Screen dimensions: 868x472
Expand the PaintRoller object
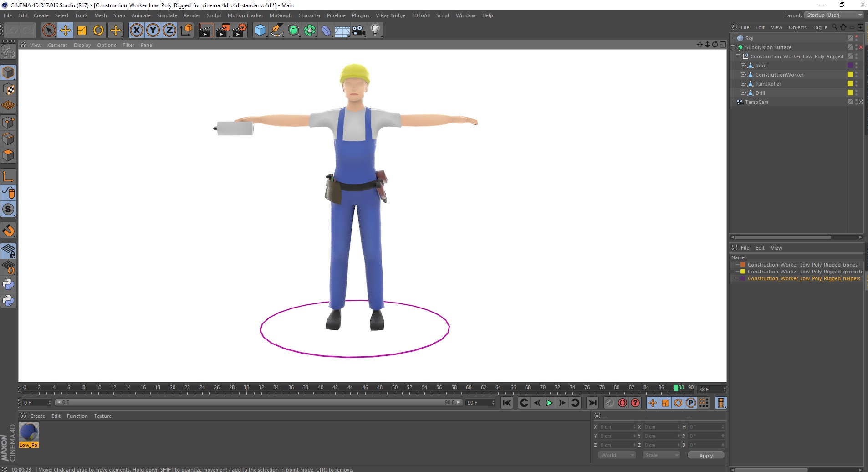click(743, 84)
